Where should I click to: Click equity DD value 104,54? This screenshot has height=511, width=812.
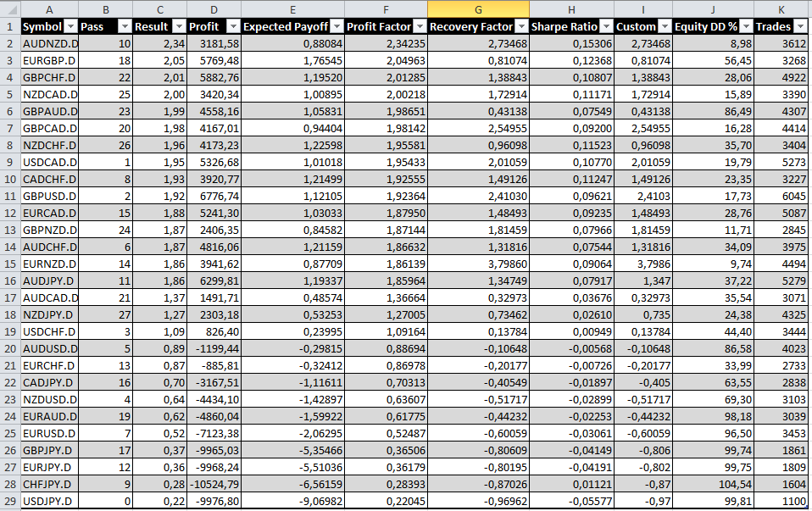713,485
